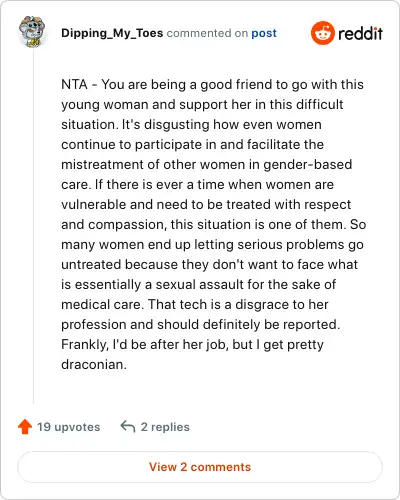Open the '2 replies' label
Image resolution: width=400 pixels, height=500 pixels.
pyautogui.click(x=165, y=427)
